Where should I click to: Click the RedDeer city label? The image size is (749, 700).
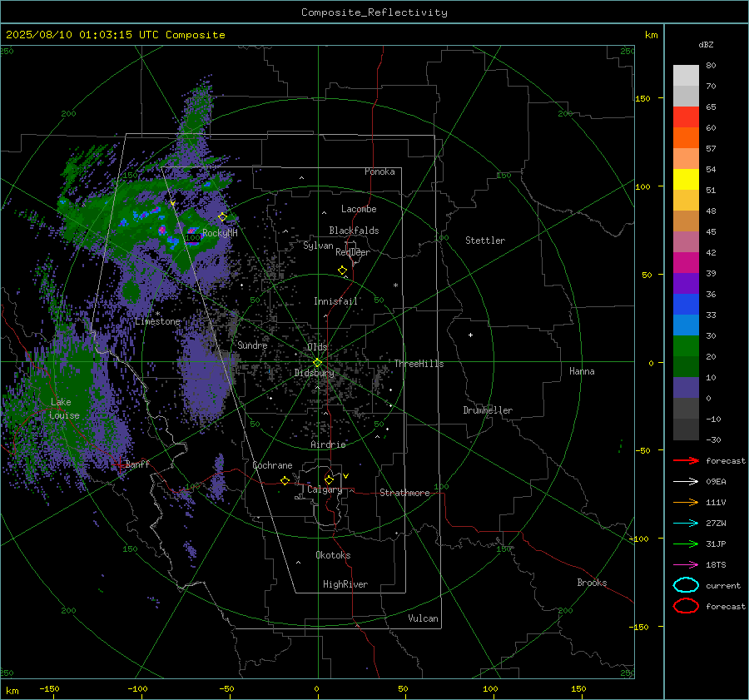pos(353,252)
